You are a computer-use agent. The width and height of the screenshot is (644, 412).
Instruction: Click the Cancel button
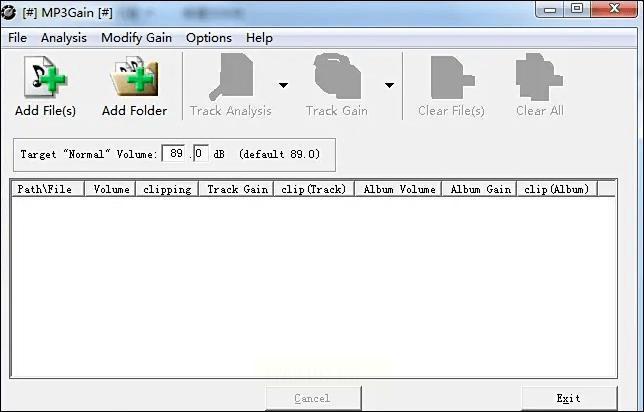313,398
